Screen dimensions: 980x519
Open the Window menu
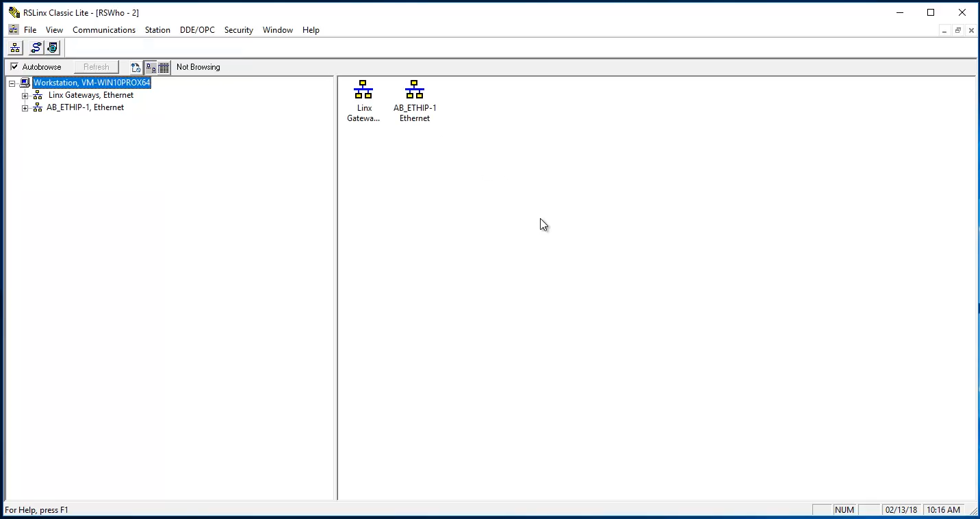coord(278,30)
